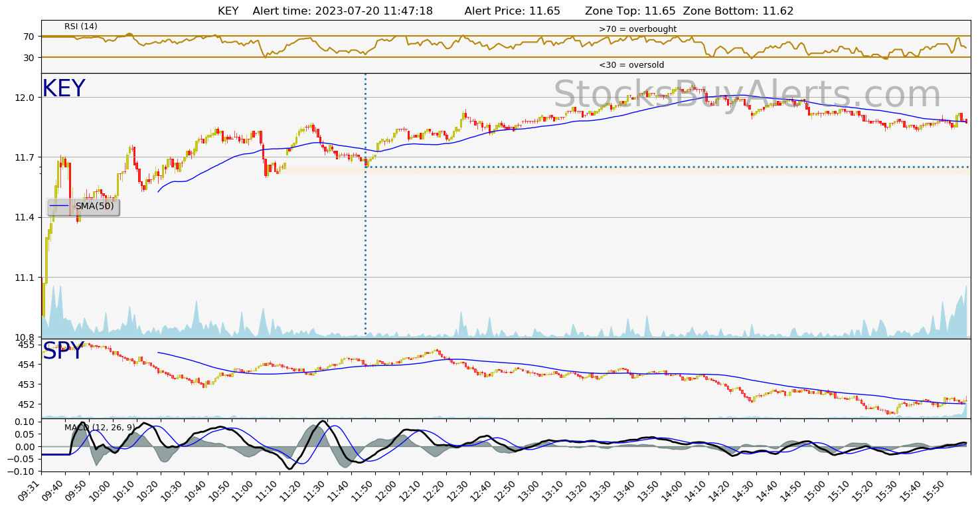Click the SPY 452 axis label
This screenshot has height=510, width=980.
pyautogui.click(x=27, y=404)
